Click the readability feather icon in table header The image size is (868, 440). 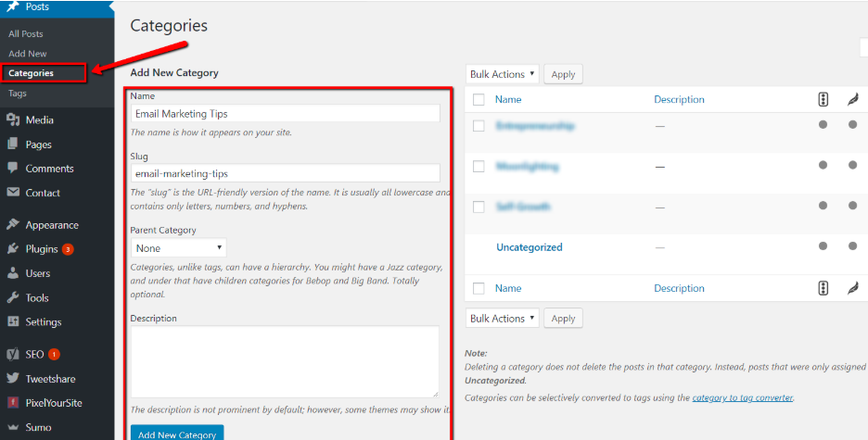coord(852,99)
